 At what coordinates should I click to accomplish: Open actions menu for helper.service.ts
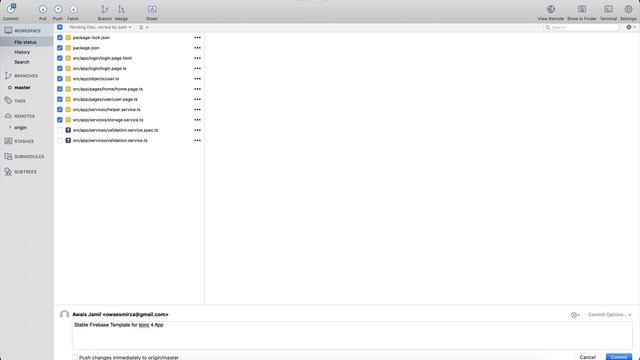click(198, 109)
